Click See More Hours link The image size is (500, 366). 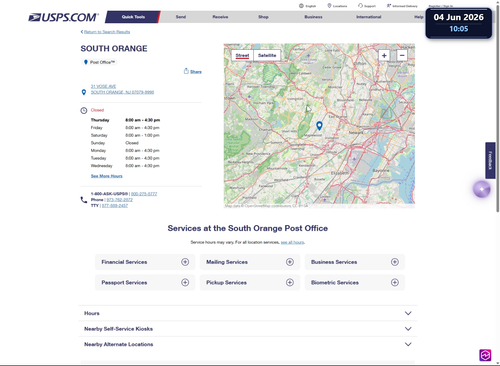coord(107,176)
